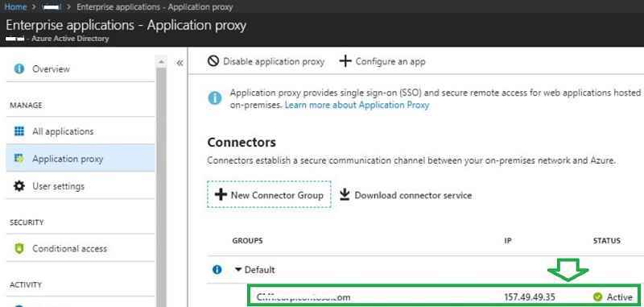Open Learn more about Application Proxy link
The image size is (644, 307).
coord(357,105)
